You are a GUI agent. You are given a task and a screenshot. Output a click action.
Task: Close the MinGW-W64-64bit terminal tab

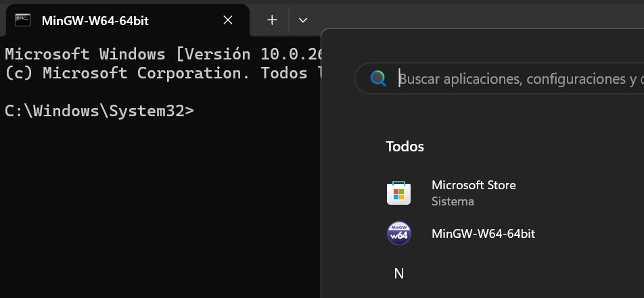coord(228,20)
